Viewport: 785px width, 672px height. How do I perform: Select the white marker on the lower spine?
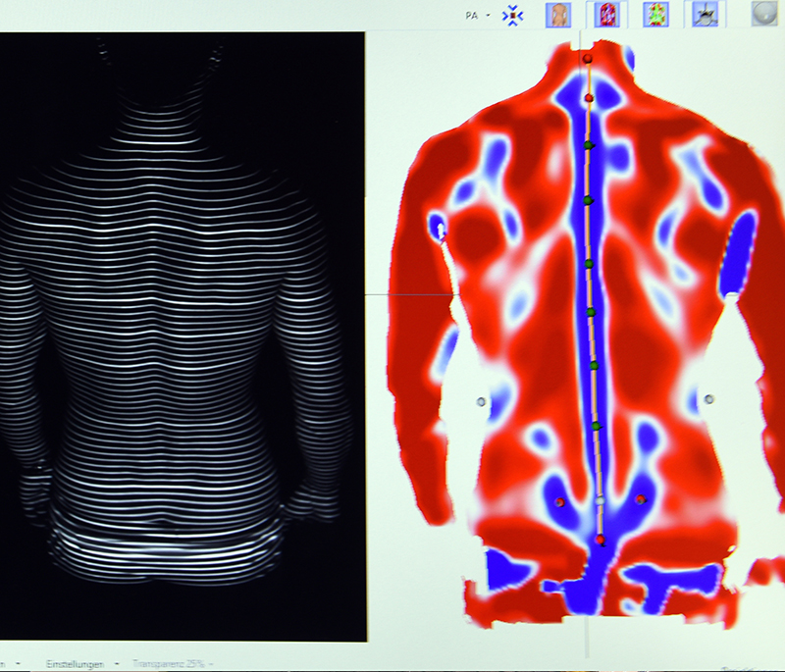601,500
